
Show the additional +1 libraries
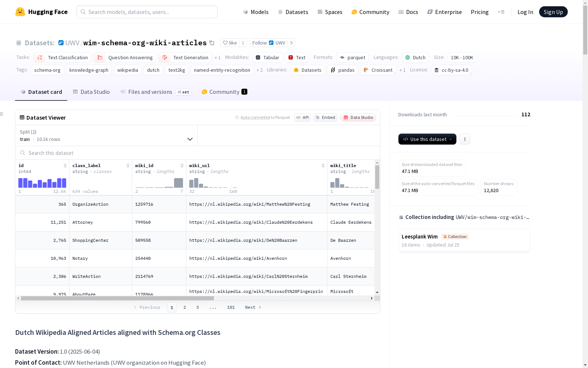402,70
